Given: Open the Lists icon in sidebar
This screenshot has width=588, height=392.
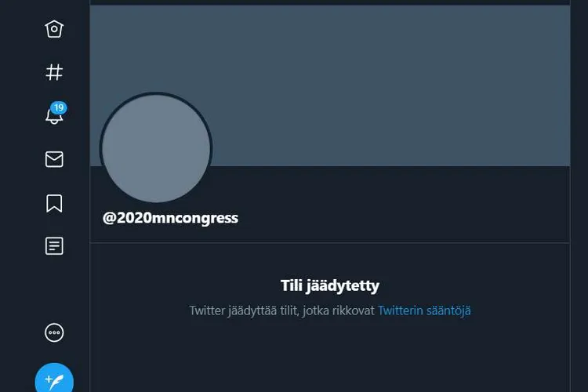Looking at the screenshot, I should point(54,246).
